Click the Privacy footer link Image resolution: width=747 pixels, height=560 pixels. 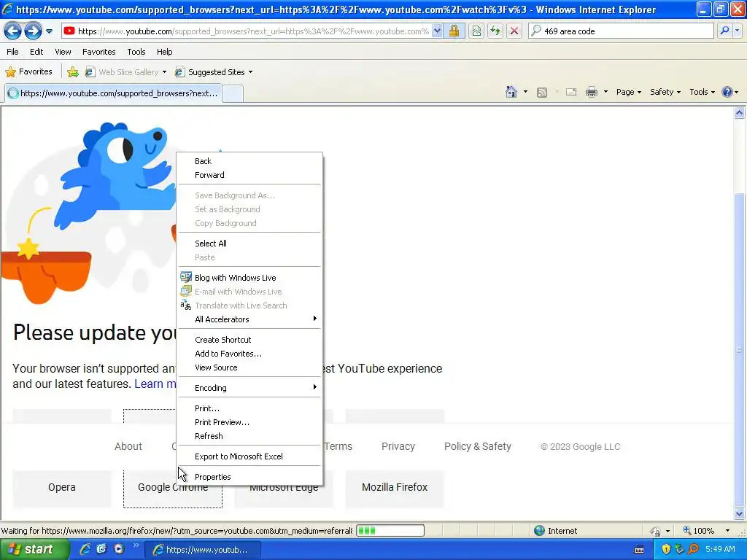(398, 447)
